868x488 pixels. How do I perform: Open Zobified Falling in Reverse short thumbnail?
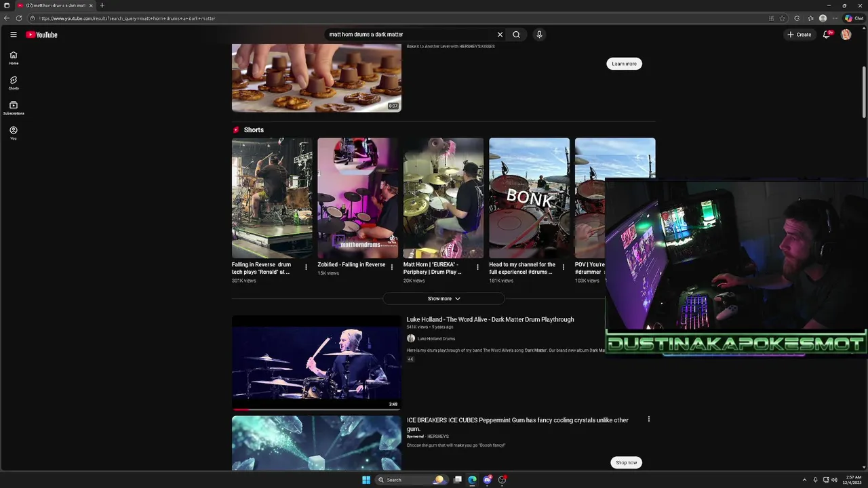[357, 198]
